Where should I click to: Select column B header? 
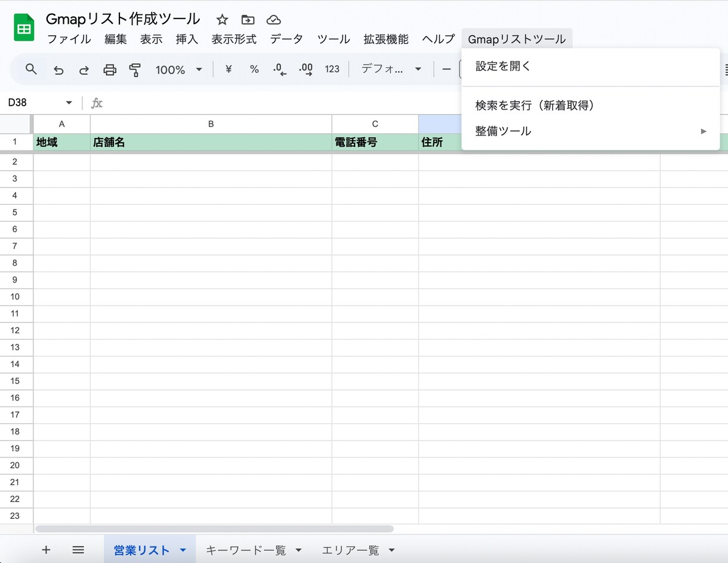coord(211,124)
